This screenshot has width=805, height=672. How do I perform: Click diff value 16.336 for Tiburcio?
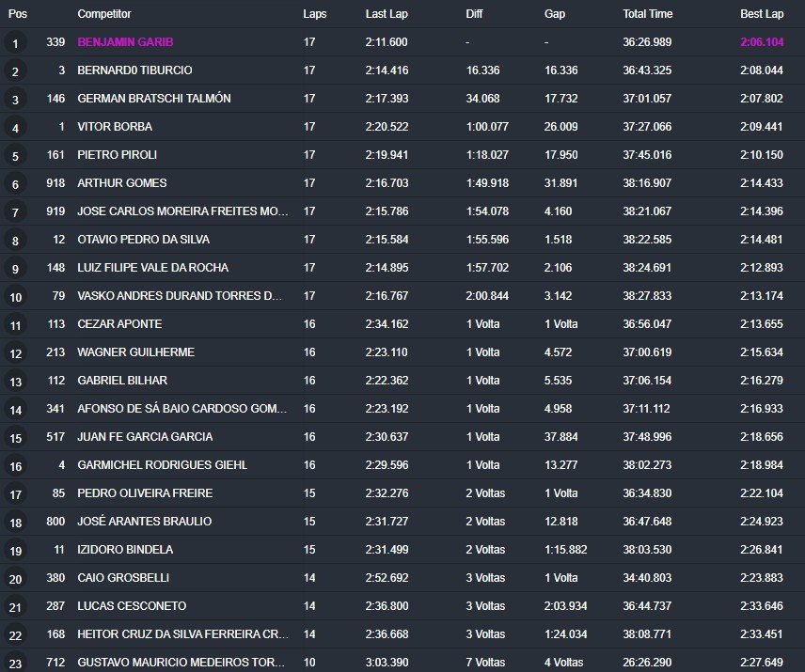(482, 70)
